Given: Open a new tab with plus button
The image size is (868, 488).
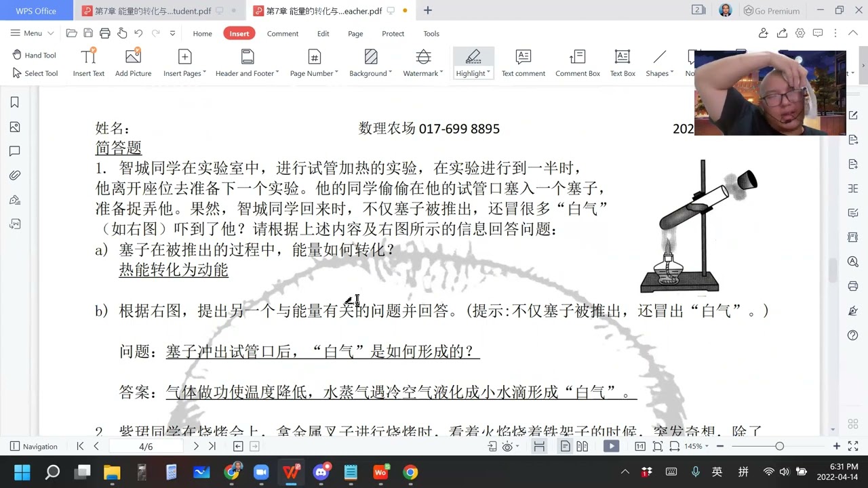Looking at the screenshot, I should point(428,11).
